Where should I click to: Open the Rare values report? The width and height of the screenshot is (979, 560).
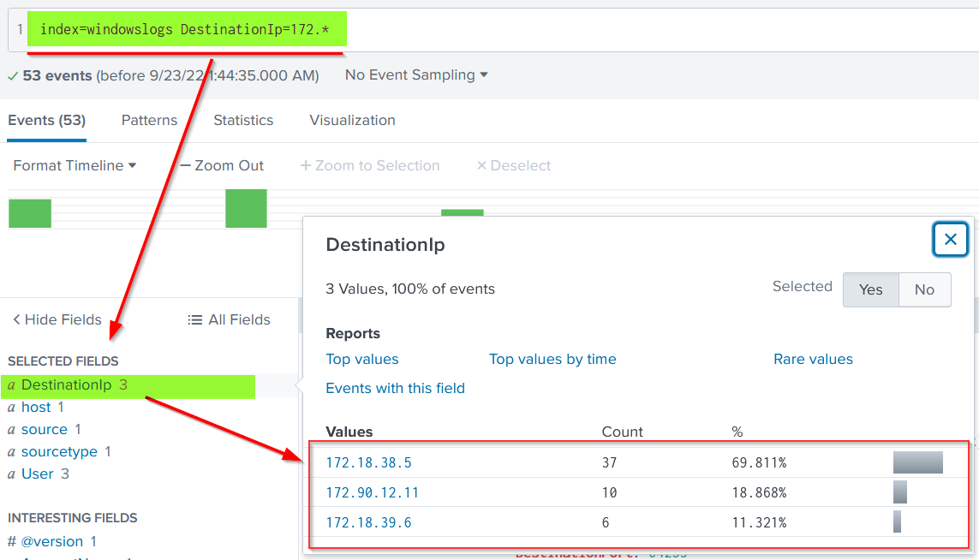pos(813,359)
